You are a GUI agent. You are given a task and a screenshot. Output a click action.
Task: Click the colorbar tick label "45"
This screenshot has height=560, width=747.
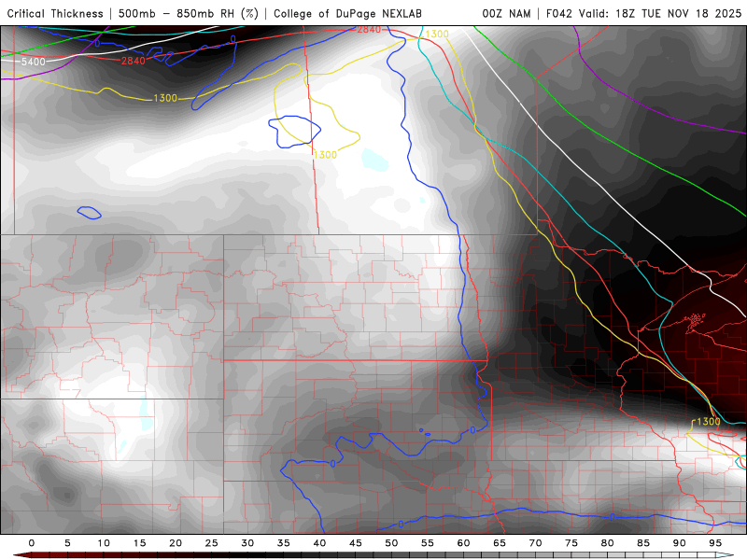pos(356,543)
